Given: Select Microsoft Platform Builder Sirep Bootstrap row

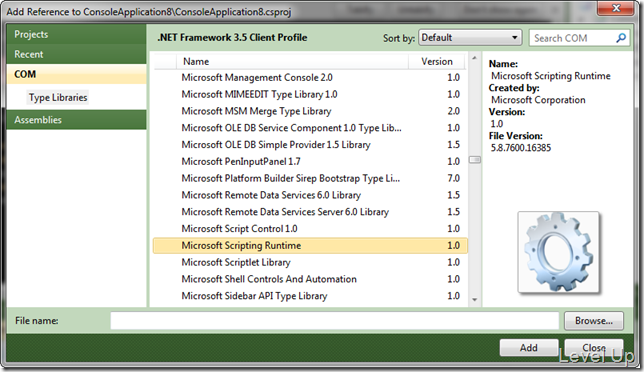Looking at the screenshot, I should (x=310, y=179).
